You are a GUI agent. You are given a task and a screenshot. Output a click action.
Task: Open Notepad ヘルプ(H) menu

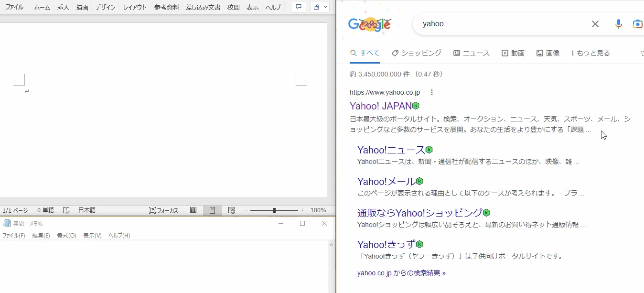tap(119, 236)
